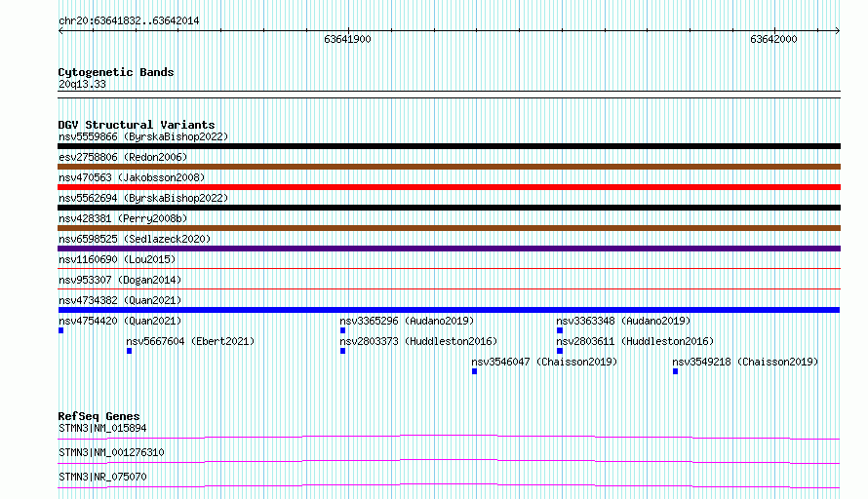Click the Cytogenetic Bands track title

point(116,72)
